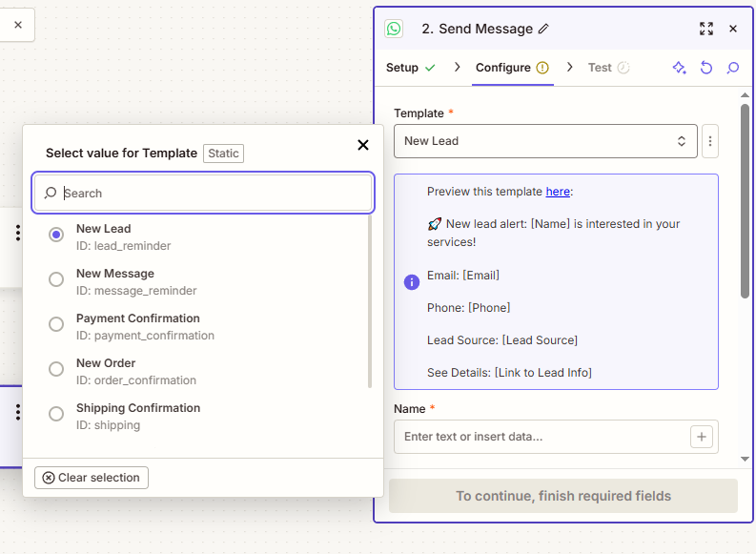Click the scroll up arrow in configure panel
Viewport: 756px width, 554px height.
tap(745, 95)
